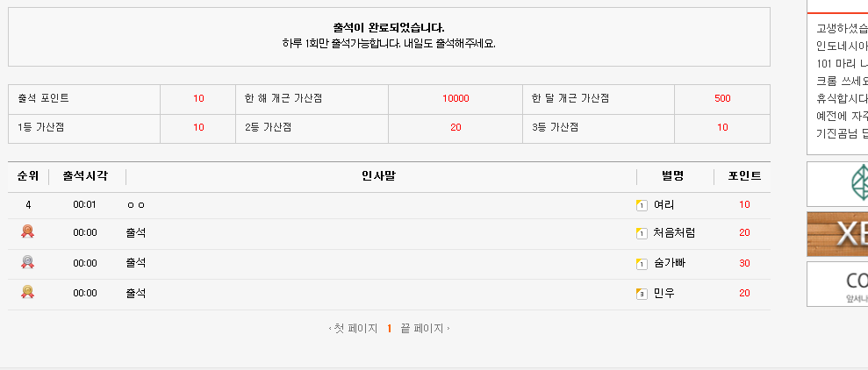The height and width of the screenshot is (370, 868).
Task: Open sidebar post starting with 101 마리
Action: tap(842, 63)
